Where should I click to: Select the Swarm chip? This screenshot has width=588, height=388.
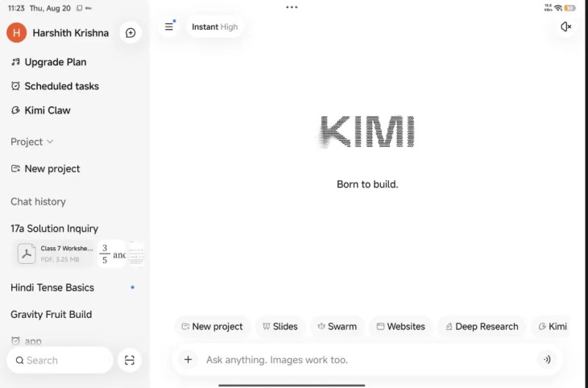[337, 327]
